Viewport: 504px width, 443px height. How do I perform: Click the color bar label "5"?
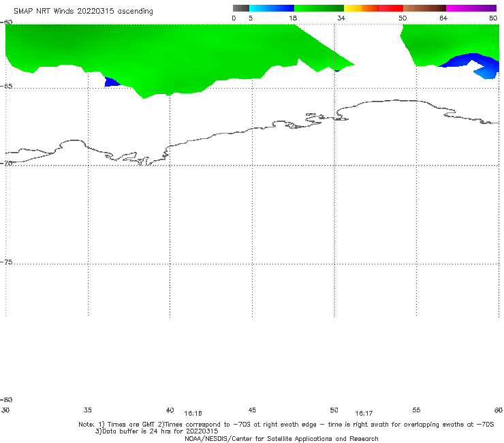point(251,18)
